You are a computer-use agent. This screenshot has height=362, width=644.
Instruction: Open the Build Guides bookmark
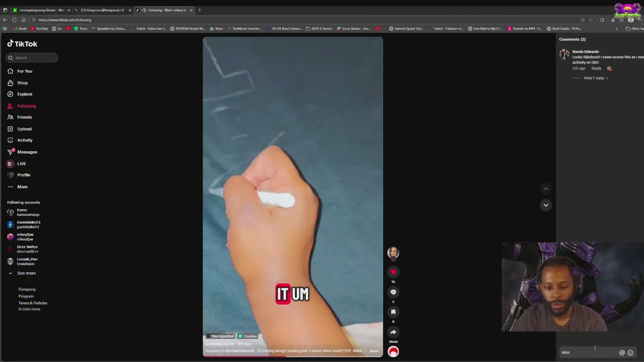tap(564, 29)
